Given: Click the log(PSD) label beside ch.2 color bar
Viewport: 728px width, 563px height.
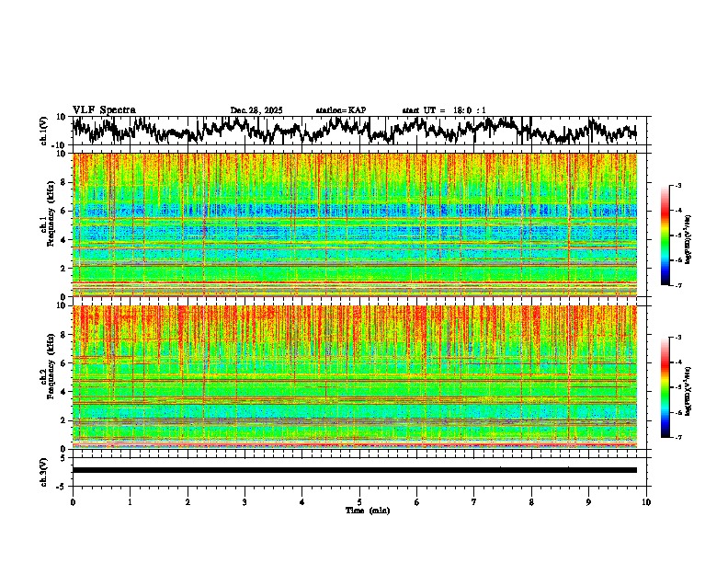Looking at the screenshot, I should 688,391.
